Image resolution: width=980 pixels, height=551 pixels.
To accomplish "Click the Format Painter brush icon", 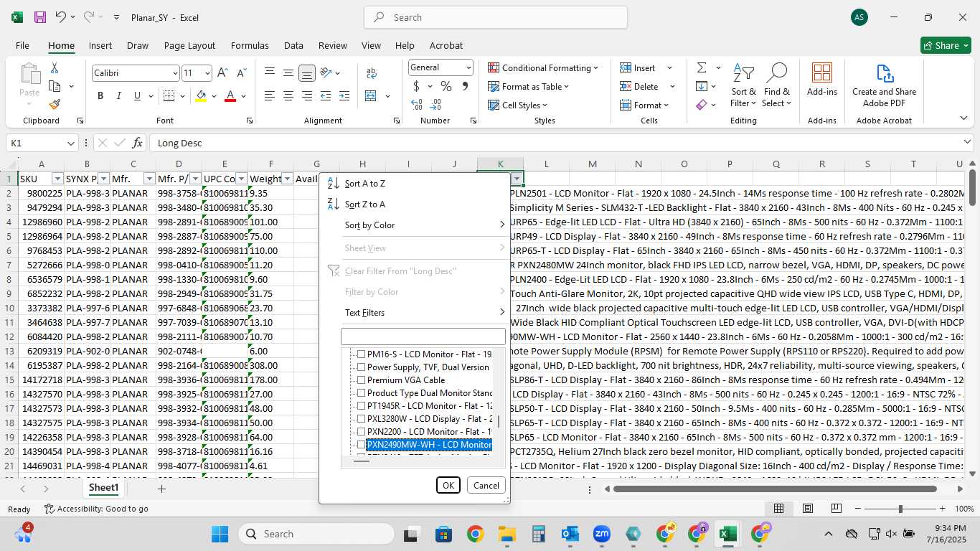I will click(55, 104).
